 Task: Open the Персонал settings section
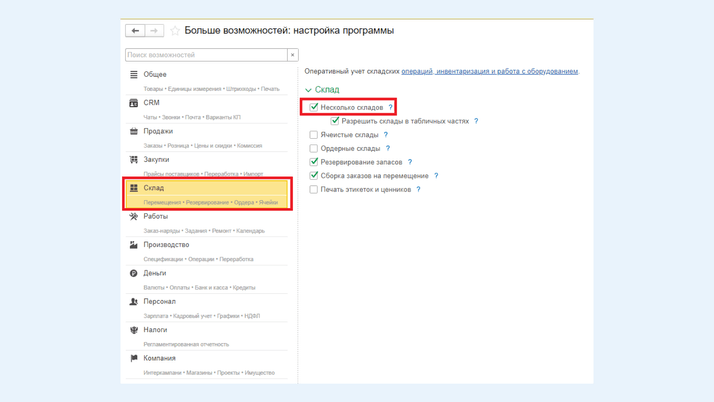(159, 301)
